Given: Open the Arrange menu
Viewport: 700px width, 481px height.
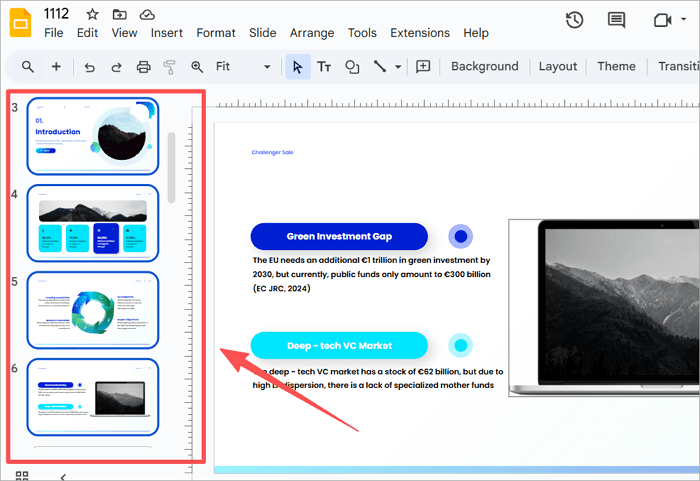Looking at the screenshot, I should coord(312,33).
